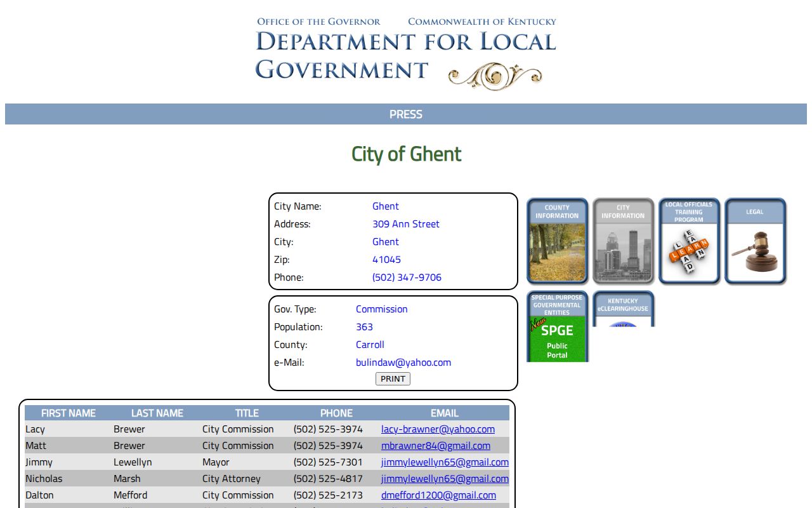The width and height of the screenshot is (812, 508).
Task: Email mbrawner84@gmail.com link
Action: pos(436,446)
